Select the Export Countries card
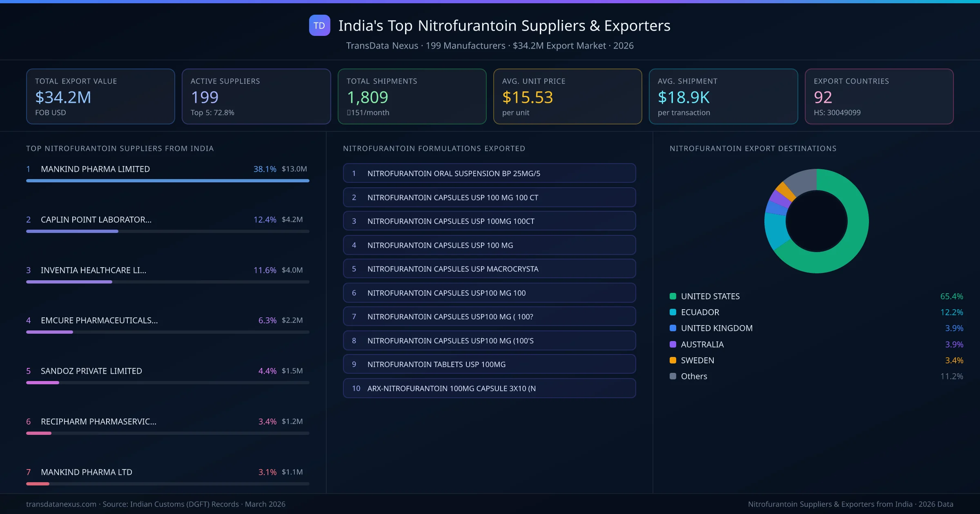 879,96
